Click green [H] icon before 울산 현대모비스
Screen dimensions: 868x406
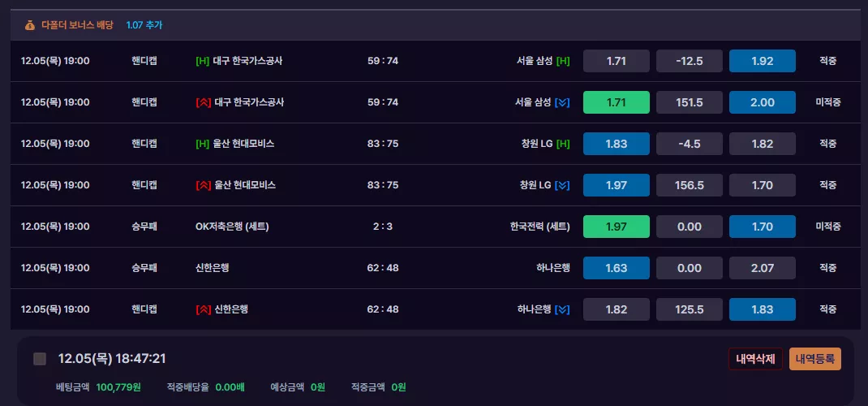coord(203,144)
